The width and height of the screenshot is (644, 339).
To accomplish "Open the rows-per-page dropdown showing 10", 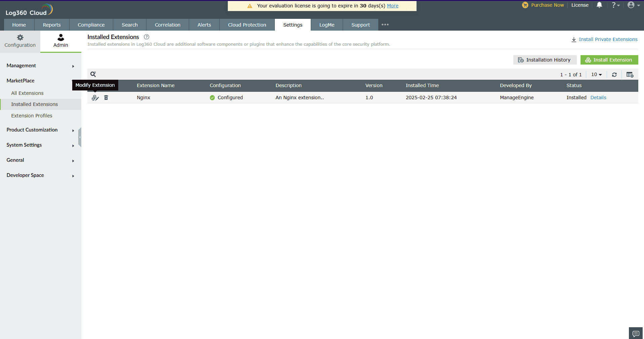I will pos(597,75).
